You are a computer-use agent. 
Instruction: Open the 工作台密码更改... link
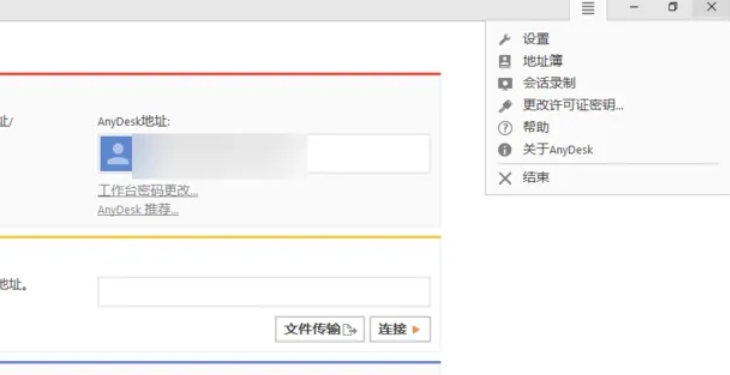point(148,191)
